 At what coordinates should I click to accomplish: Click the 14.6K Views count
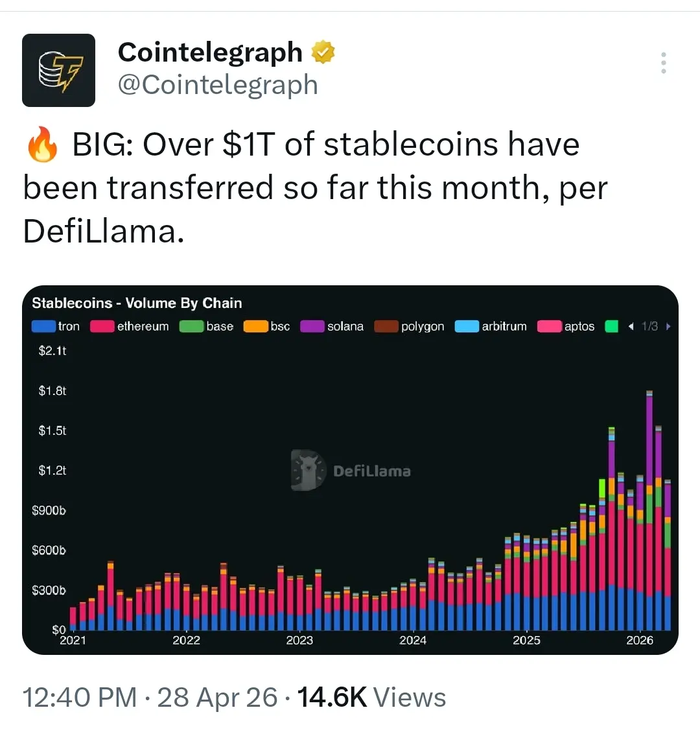tap(371, 697)
